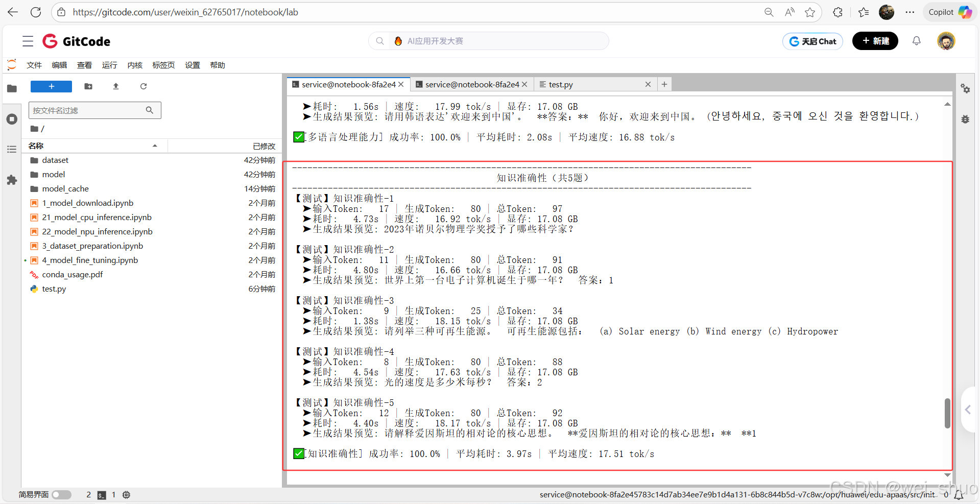The height and width of the screenshot is (504, 980).
Task: Toggle the 简易界面 switch
Action: pyautogui.click(x=61, y=495)
